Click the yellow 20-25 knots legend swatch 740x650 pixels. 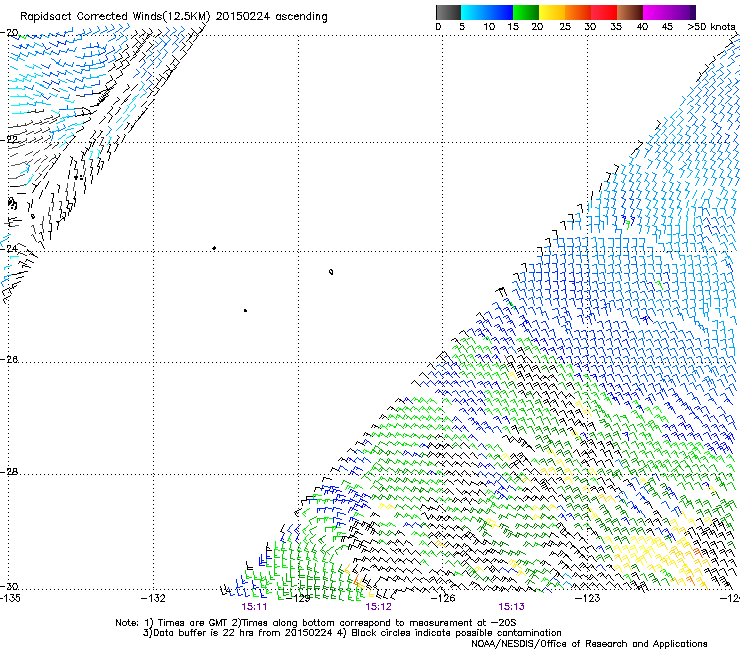point(552,12)
